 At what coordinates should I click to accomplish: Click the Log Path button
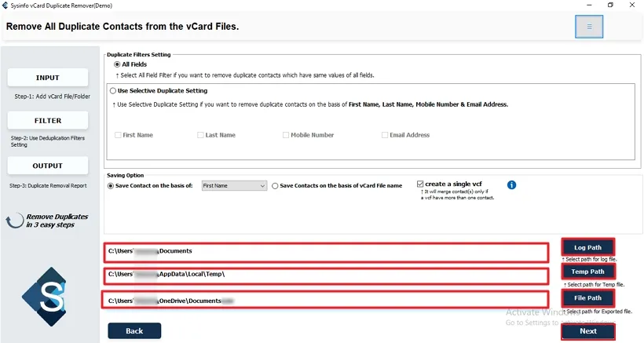pos(587,247)
